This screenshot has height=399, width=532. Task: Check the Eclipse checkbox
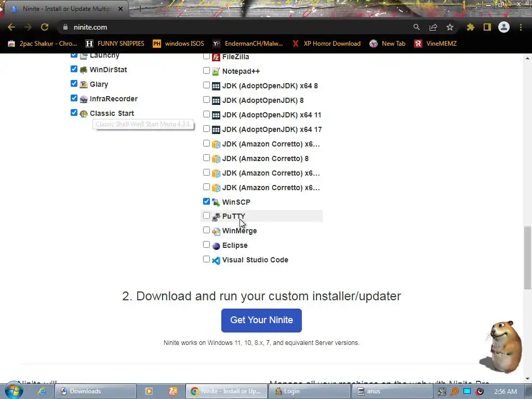206,245
